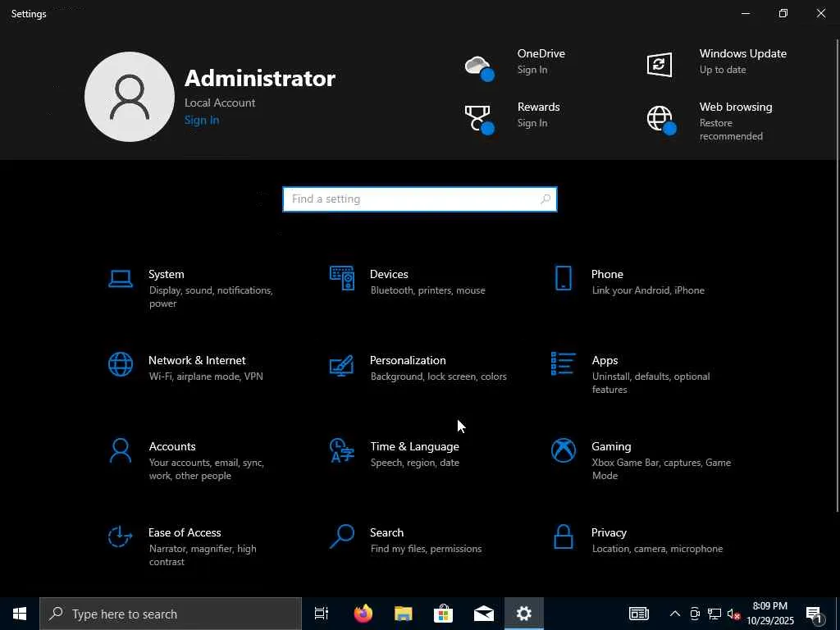Open the notification center icon

click(x=814, y=614)
